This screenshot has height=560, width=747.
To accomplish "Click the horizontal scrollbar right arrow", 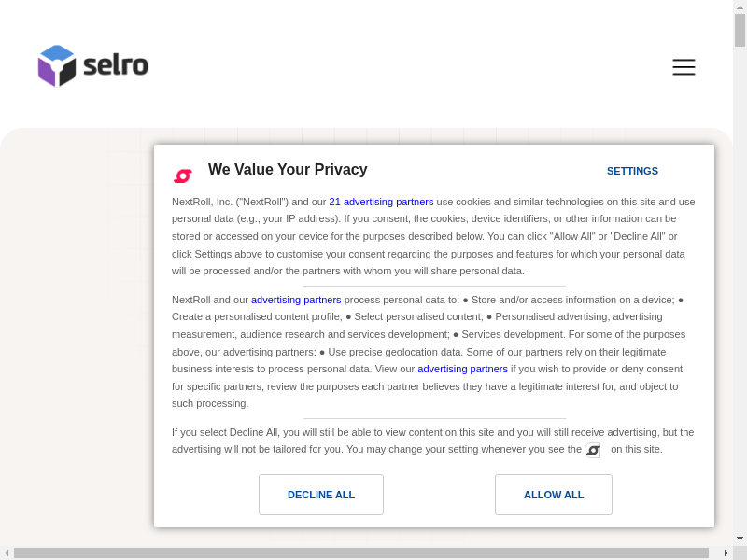I will [726, 553].
